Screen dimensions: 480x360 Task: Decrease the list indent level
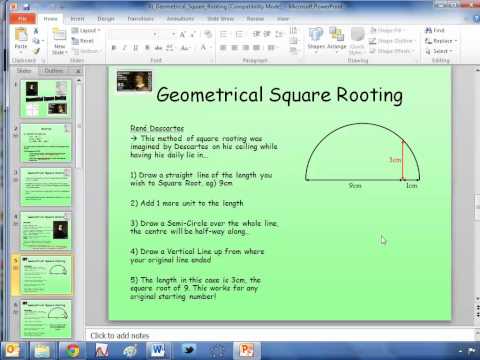tap(256, 34)
